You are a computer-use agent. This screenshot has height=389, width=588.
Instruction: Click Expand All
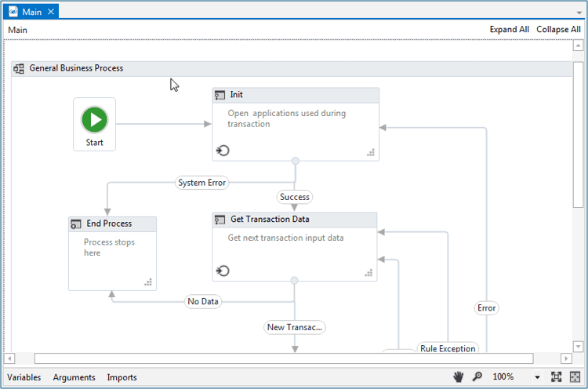[509, 30]
